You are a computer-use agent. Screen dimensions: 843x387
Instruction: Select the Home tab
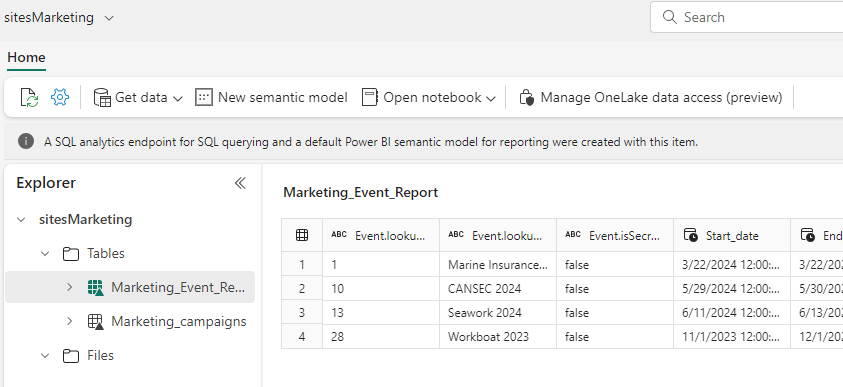[26, 58]
